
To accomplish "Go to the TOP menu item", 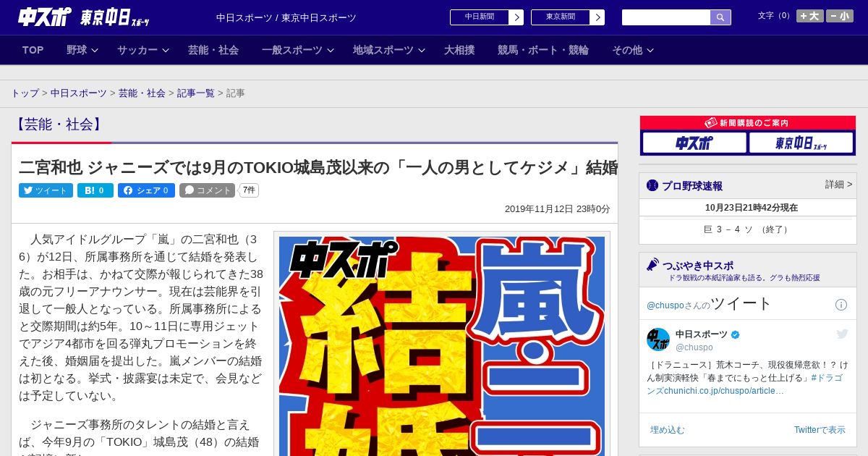I will 33,50.
